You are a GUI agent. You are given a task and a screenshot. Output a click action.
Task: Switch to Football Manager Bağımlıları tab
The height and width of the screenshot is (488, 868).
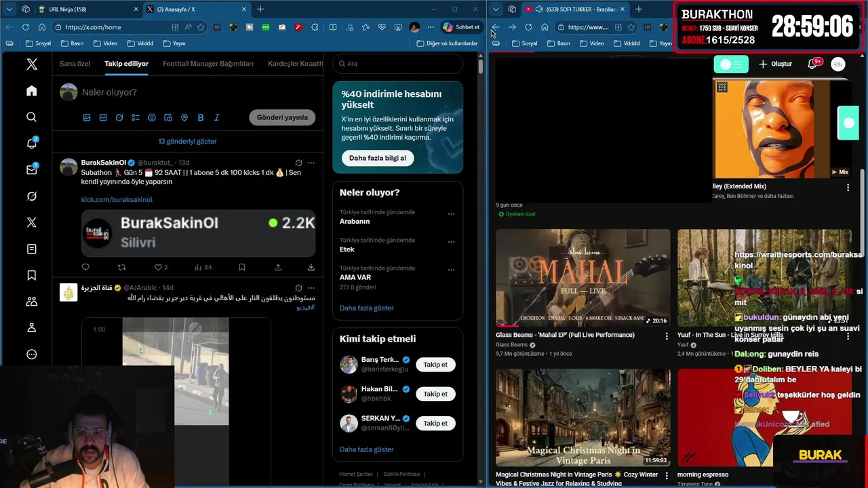click(208, 64)
